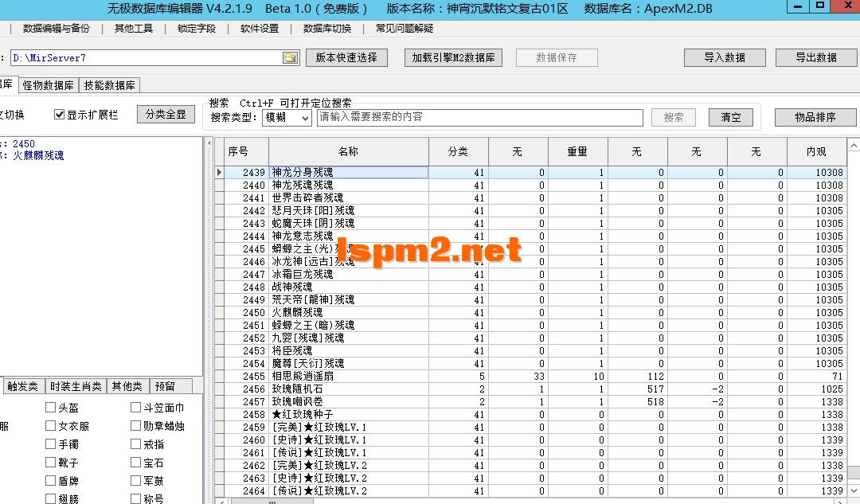Check the 头盔 checkbox

50,408
